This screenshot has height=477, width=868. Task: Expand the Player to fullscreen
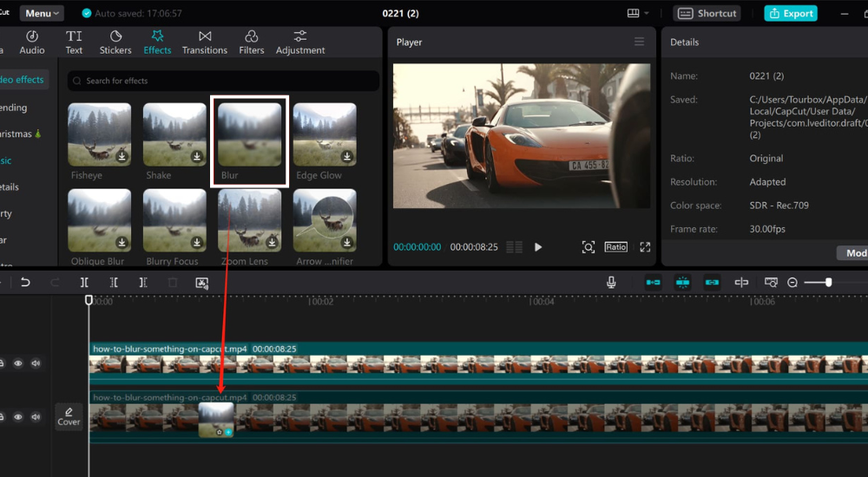(x=645, y=247)
